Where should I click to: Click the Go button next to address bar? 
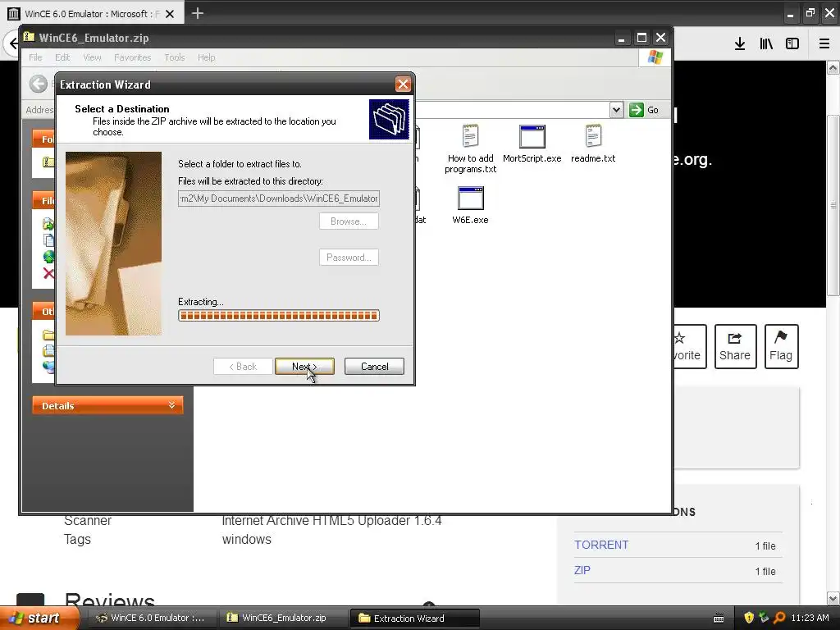645,110
